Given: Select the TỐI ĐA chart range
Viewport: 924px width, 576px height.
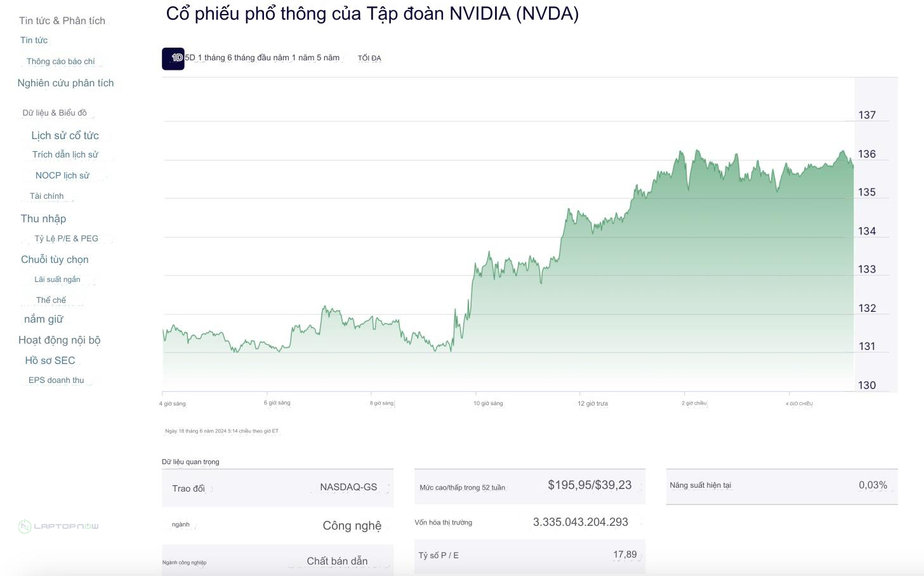Looking at the screenshot, I should coord(369,58).
